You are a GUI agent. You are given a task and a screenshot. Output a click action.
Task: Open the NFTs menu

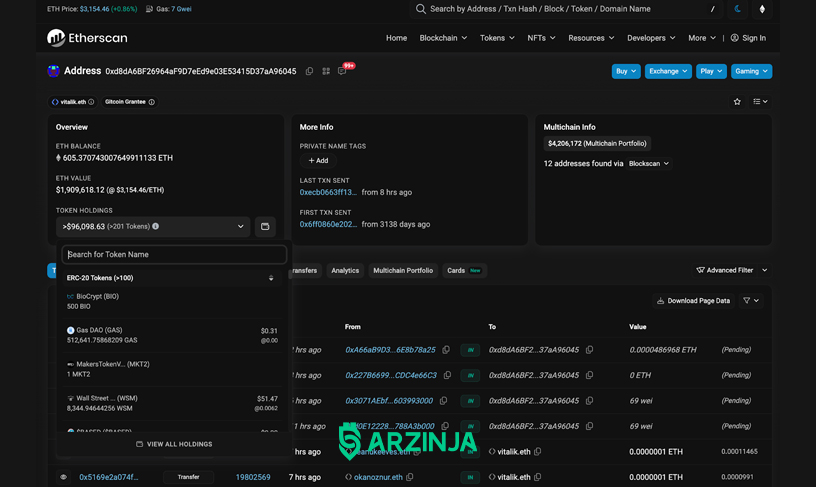coord(541,38)
